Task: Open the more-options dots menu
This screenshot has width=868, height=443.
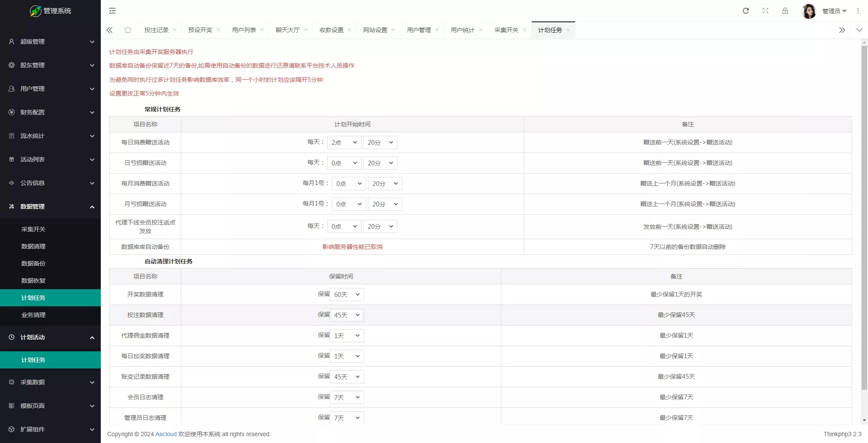Action: [859, 10]
